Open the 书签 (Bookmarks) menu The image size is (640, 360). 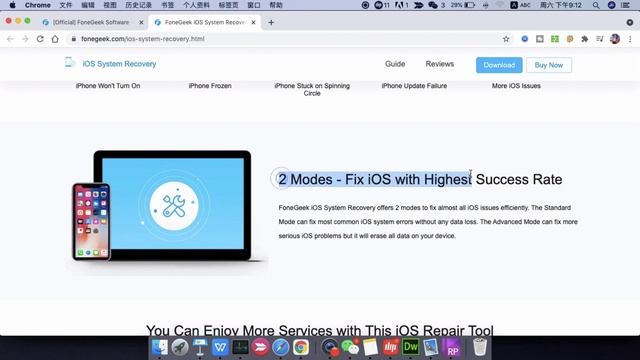(167, 5)
